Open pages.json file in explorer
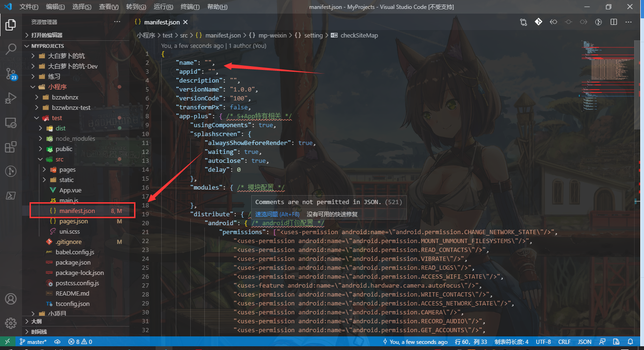Viewport: 644px width, 350px height. pos(76,221)
